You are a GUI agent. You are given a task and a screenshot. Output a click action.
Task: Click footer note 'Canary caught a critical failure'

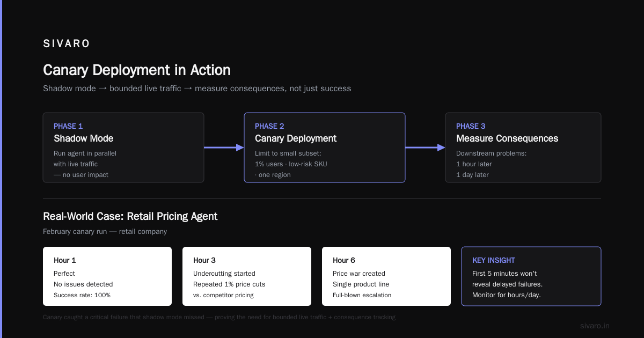pyautogui.click(x=219, y=318)
